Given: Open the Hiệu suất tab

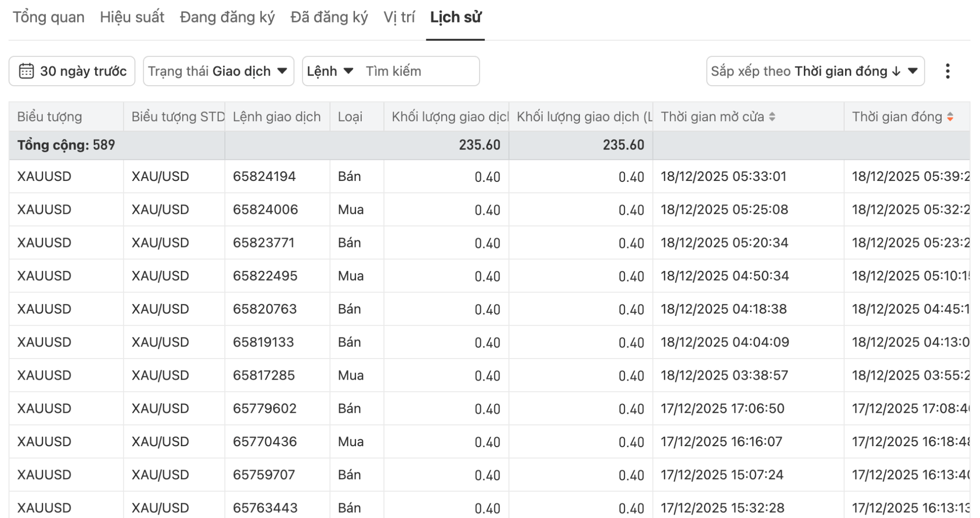Looking at the screenshot, I should tap(132, 17).
